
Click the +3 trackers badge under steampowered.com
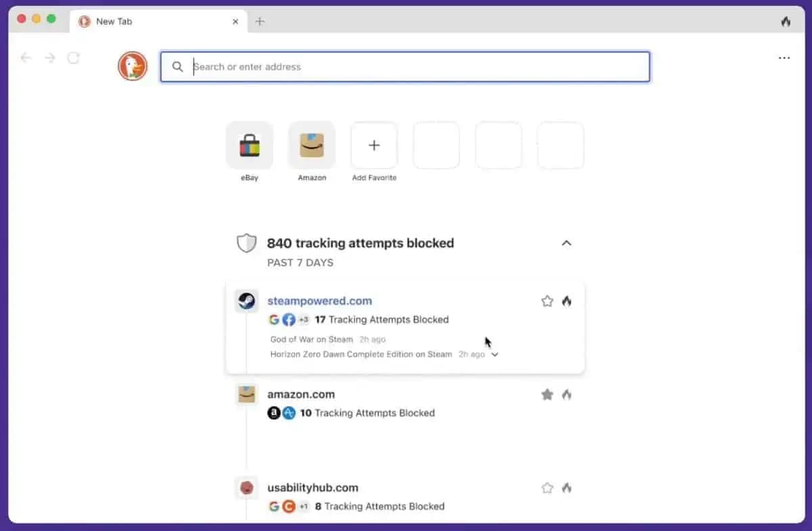304,320
